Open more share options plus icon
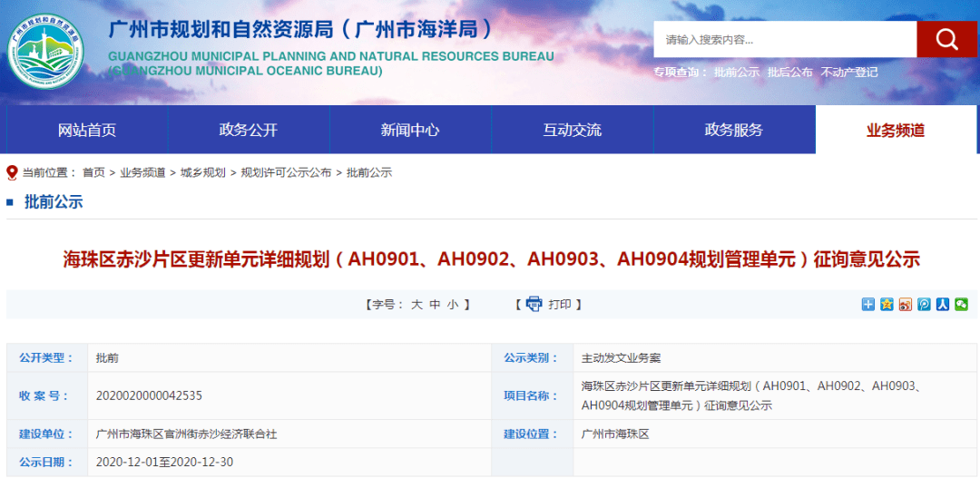The height and width of the screenshot is (488, 980). click(868, 304)
